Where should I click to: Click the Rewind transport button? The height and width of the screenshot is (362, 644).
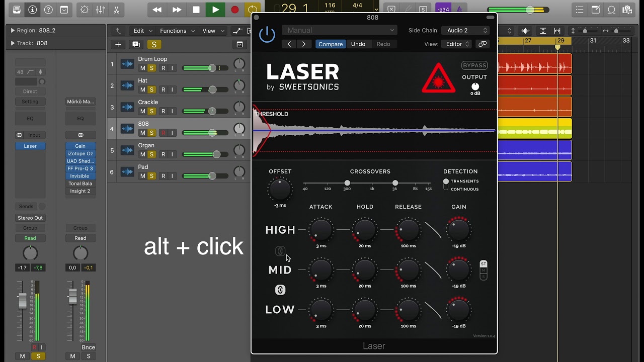coord(157,10)
